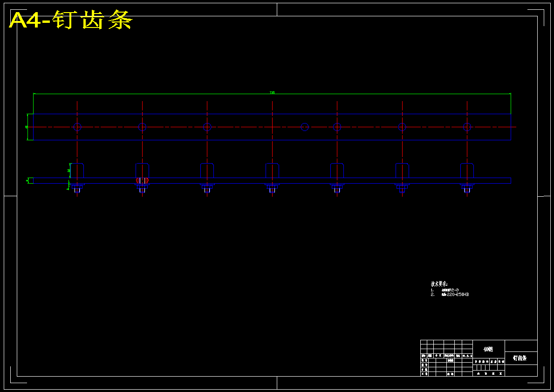The height and width of the screenshot is (392, 554).
Task: Click the red hatched section on the peg
Action: click(x=143, y=180)
